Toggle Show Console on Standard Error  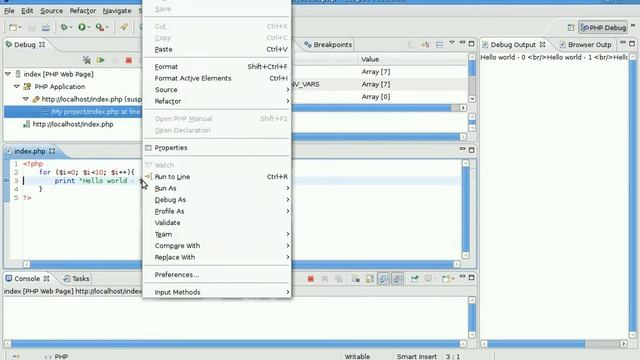pyautogui.click(x=398, y=279)
